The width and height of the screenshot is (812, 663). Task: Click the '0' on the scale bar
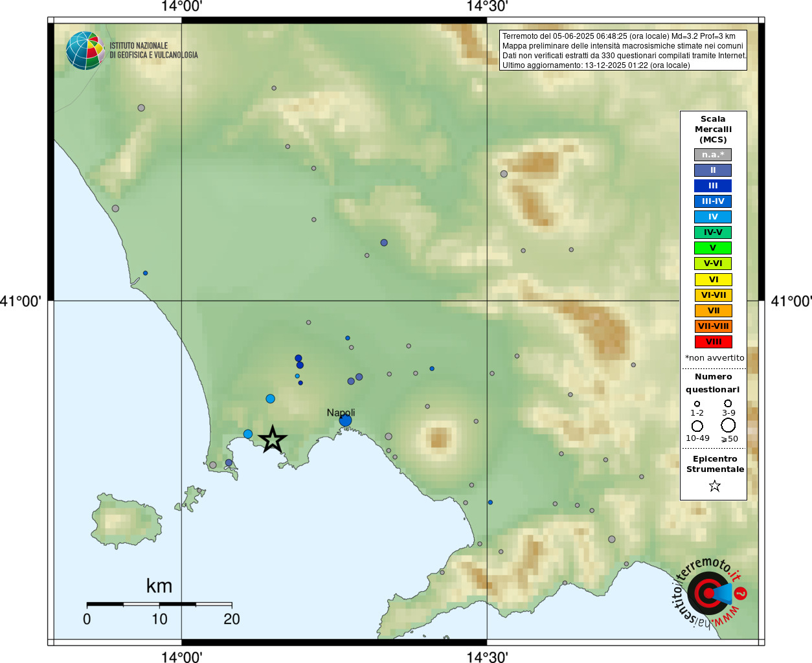(87, 619)
